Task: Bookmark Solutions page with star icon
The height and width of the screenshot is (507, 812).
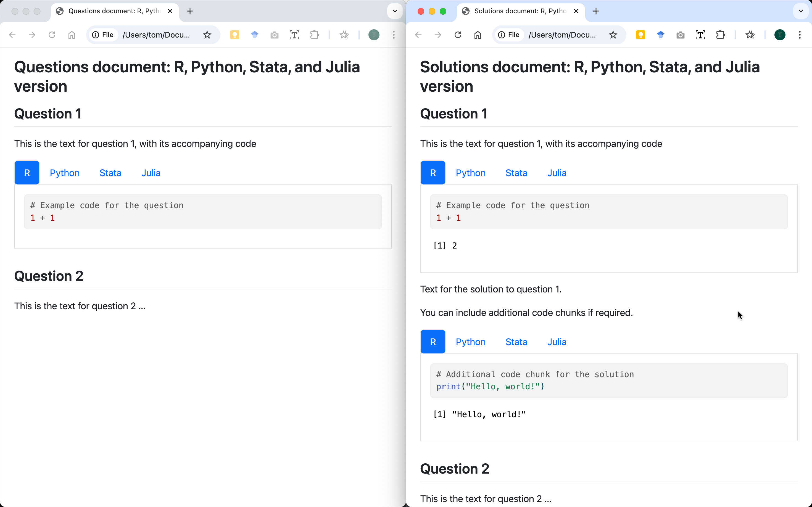Action: click(613, 35)
